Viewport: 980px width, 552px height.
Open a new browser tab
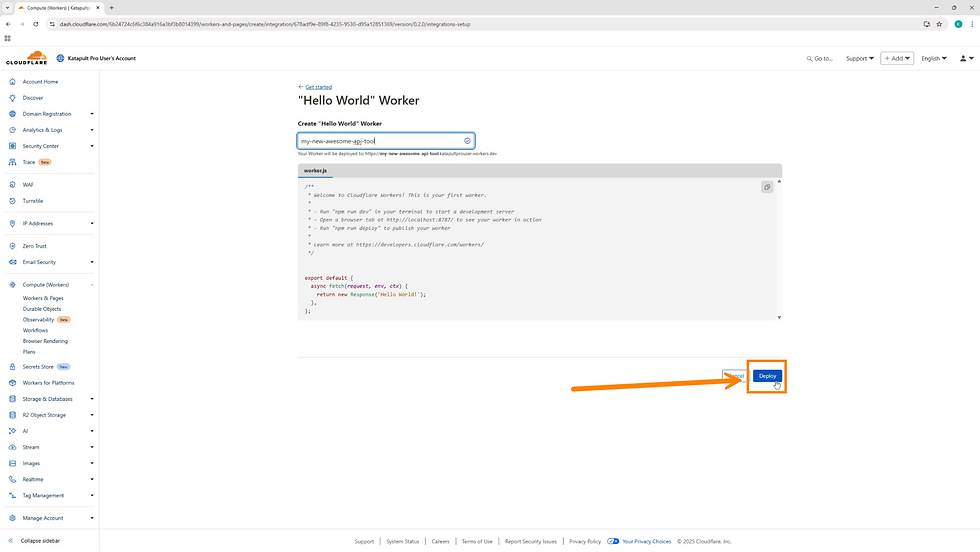pos(111,8)
